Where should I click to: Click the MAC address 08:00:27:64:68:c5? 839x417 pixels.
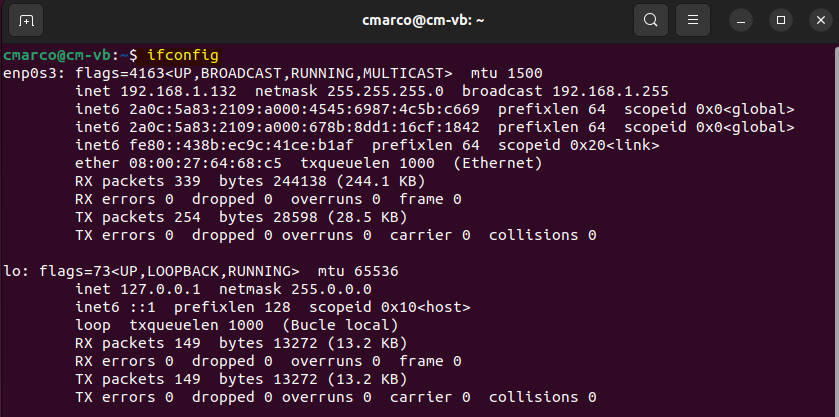[203, 163]
